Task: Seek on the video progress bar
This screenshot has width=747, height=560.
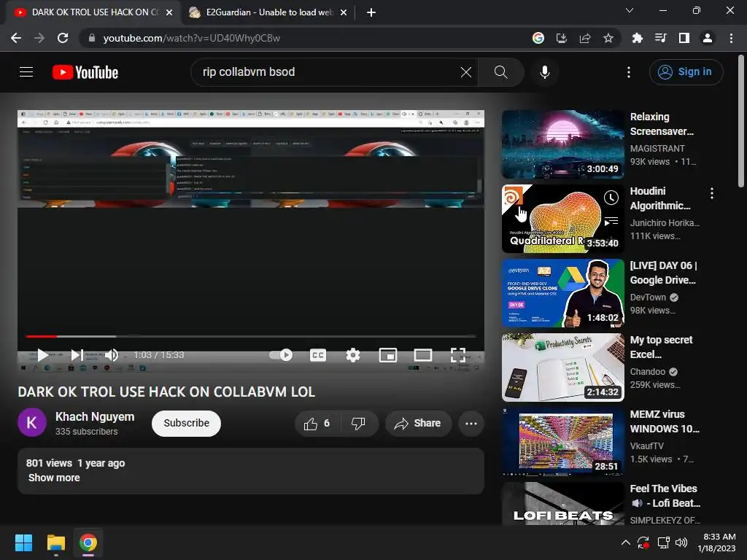Action: [x=251, y=336]
